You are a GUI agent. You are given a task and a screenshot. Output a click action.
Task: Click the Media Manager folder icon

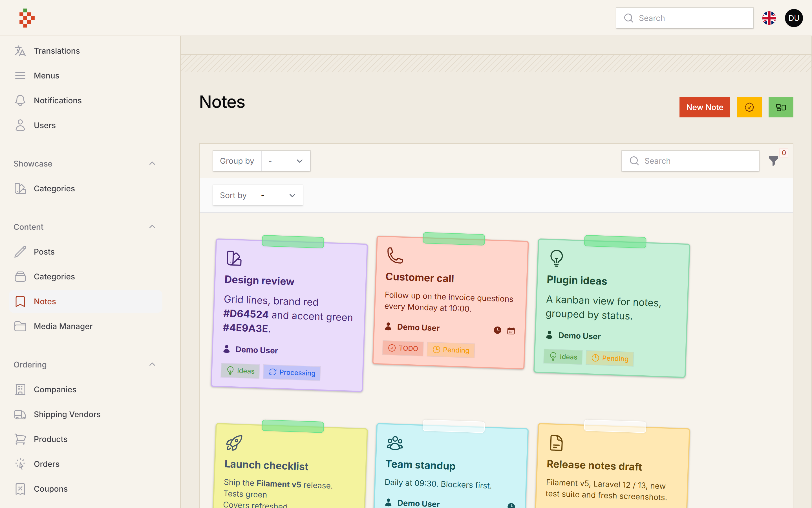point(20,326)
